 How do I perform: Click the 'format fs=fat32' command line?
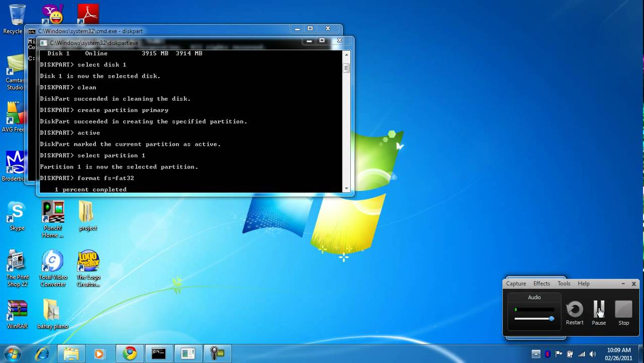click(87, 178)
